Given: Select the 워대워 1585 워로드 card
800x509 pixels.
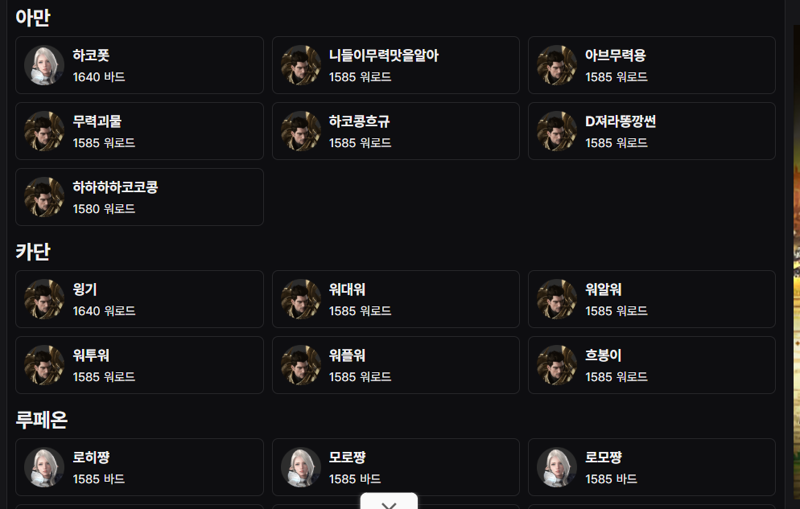Looking at the screenshot, I should click(x=395, y=299).
